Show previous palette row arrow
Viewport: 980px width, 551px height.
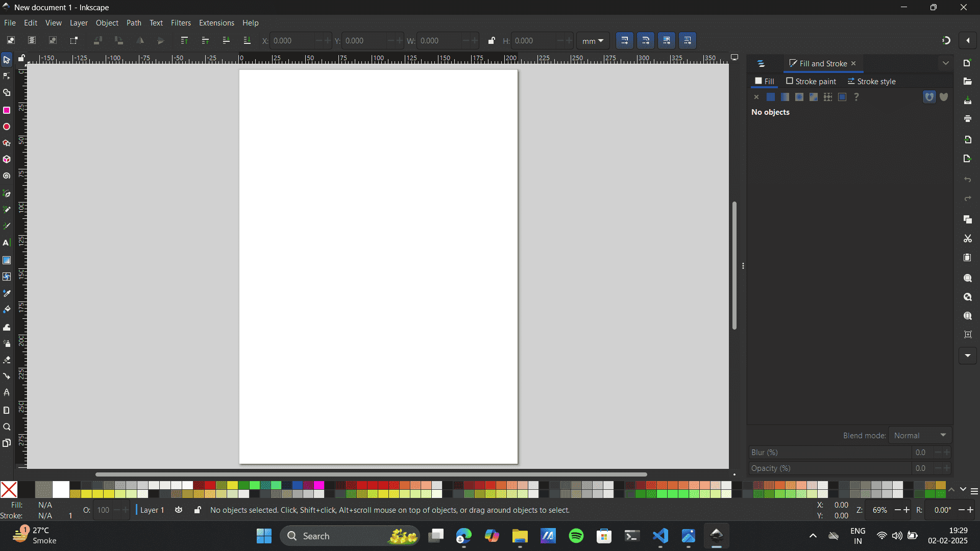(951, 490)
